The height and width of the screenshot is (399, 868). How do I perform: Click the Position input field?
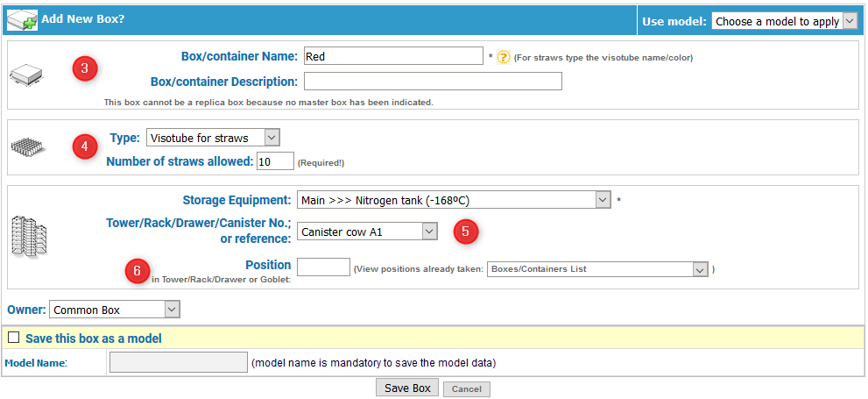(x=323, y=267)
